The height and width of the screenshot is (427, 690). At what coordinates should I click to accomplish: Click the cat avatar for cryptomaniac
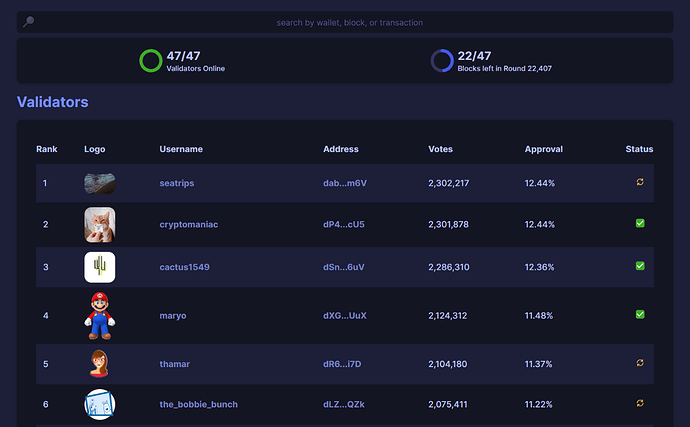(x=99, y=225)
